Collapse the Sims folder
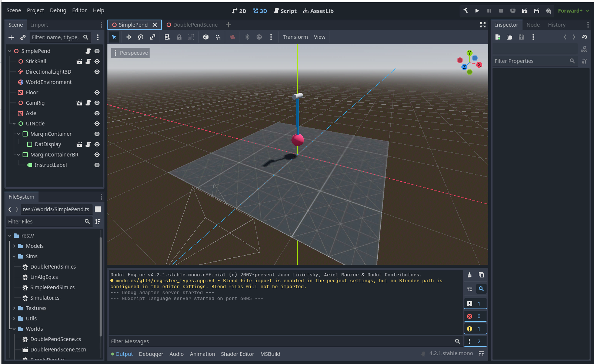Viewport: 594px width, 364px height. tap(14, 256)
